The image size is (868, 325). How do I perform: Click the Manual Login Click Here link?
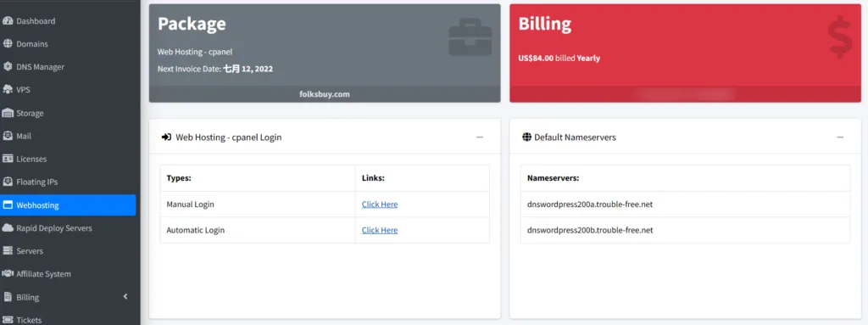[x=380, y=205]
